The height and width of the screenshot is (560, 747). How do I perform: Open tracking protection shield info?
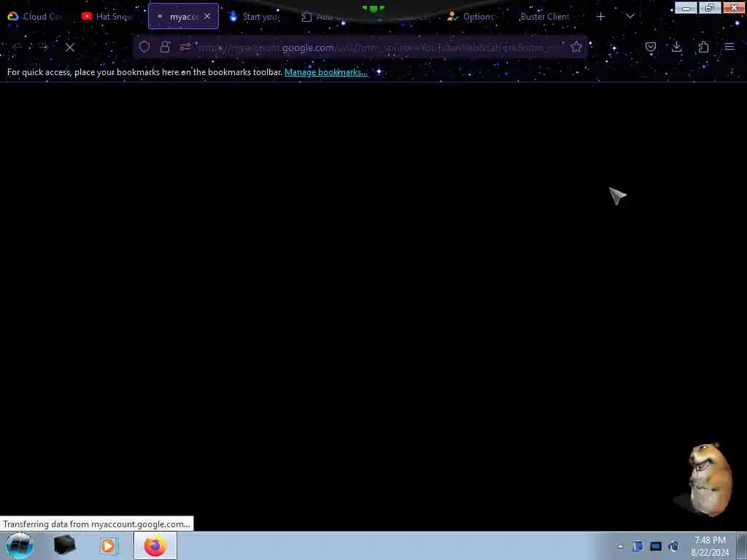click(144, 47)
